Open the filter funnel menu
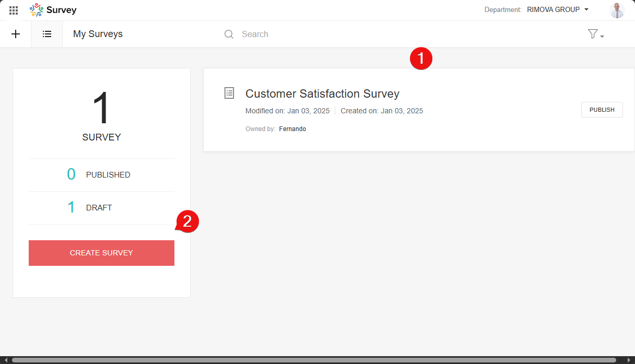The width and height of the screenshot is (635, 364). pos(595,34)
